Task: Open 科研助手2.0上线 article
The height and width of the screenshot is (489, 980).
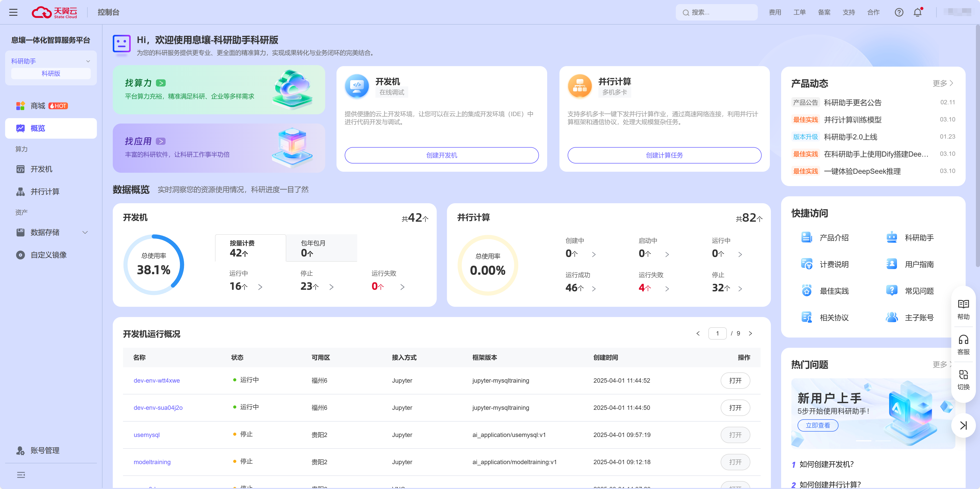Action: tap(850, 137)
